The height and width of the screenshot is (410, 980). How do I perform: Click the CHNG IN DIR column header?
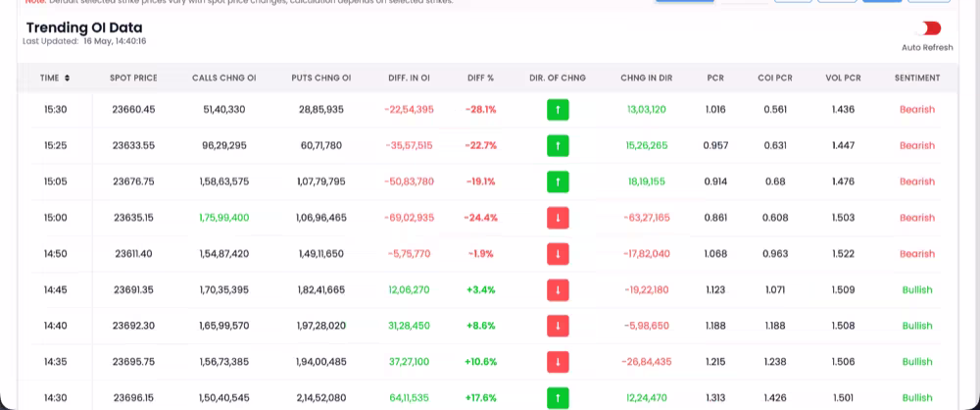(646, 78)
